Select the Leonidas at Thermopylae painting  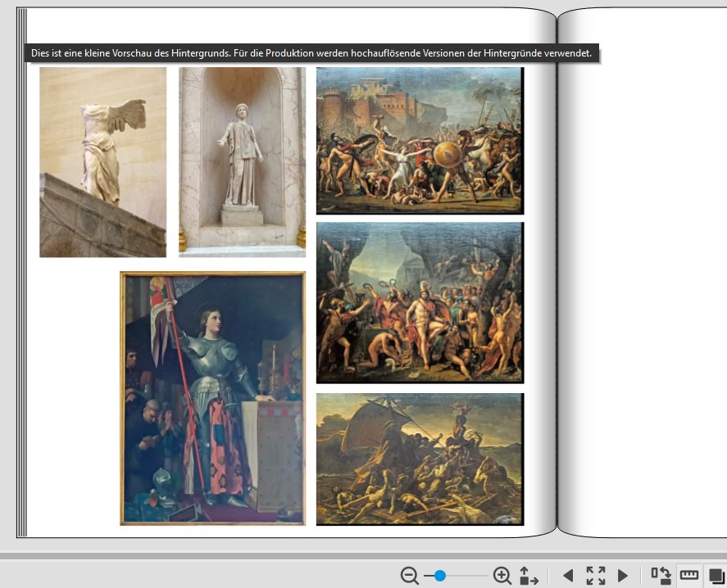pyautogui.click(x=419, y=302)
